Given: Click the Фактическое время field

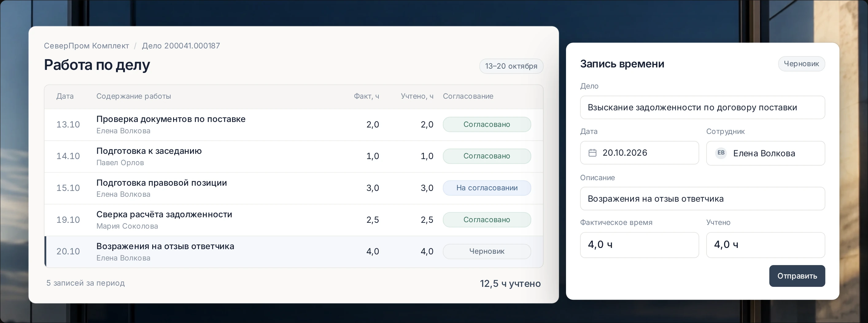Looking at the screenshot, I should coord(640,245).
